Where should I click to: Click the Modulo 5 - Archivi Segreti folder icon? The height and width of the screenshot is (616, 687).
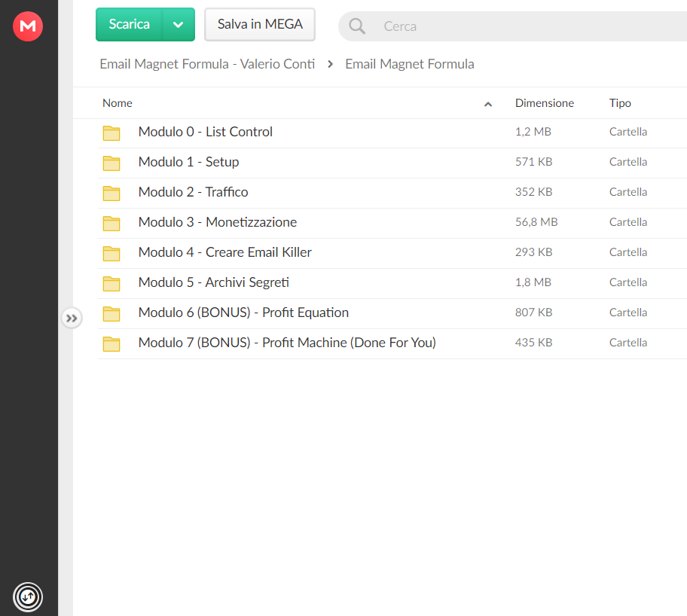point(111,283)
